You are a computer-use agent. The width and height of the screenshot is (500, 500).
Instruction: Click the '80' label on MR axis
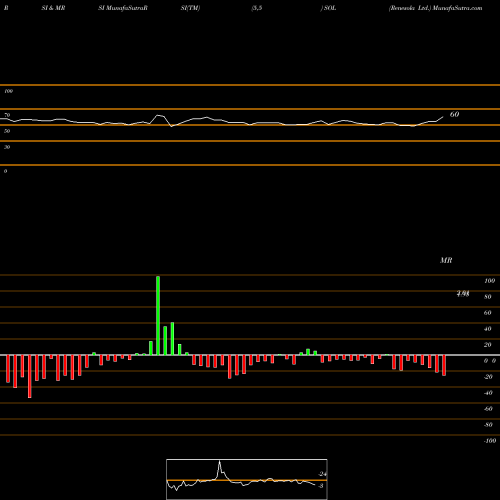click(x=487, y=297)
